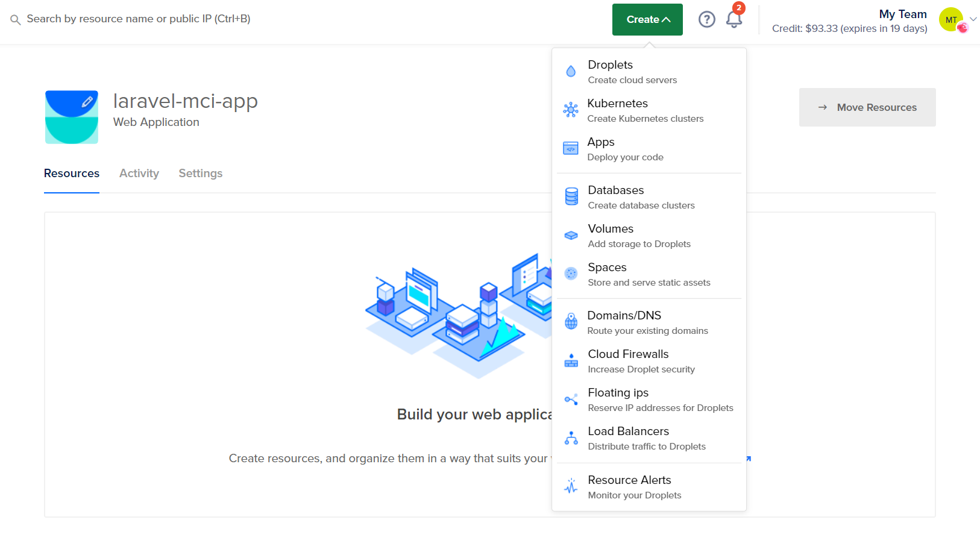Select Floating ips menu entry

coord(649,400)
